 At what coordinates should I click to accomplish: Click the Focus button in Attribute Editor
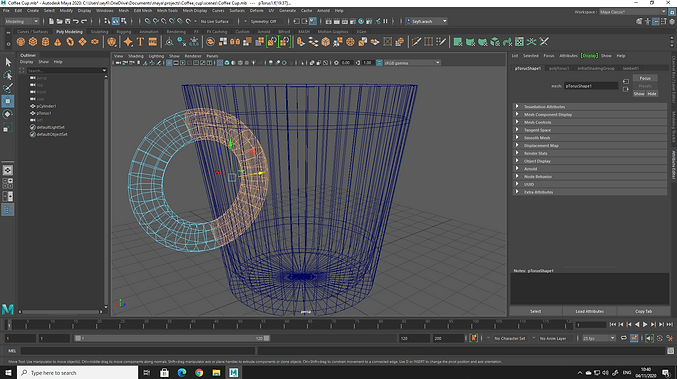coord(645,78)
